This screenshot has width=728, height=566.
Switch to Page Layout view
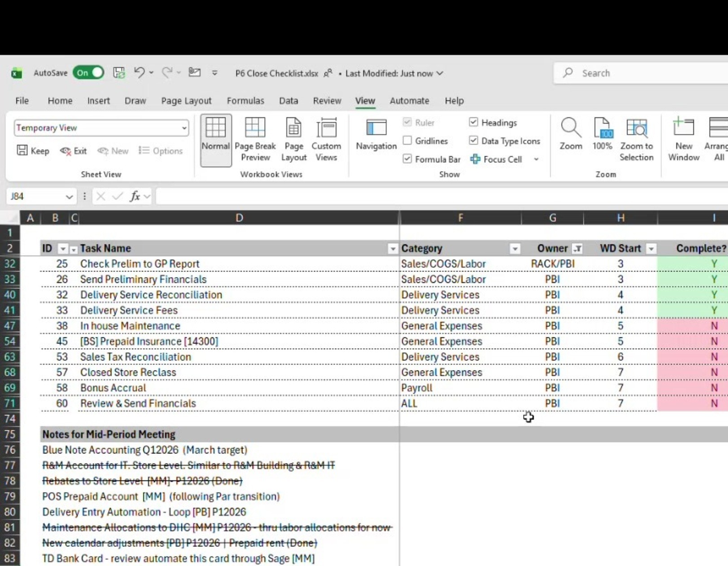(294, 140)
